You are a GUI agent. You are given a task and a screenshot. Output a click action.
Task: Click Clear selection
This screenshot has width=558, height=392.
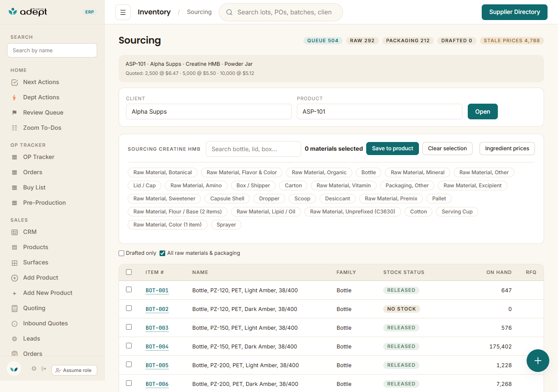coord(447,149)
